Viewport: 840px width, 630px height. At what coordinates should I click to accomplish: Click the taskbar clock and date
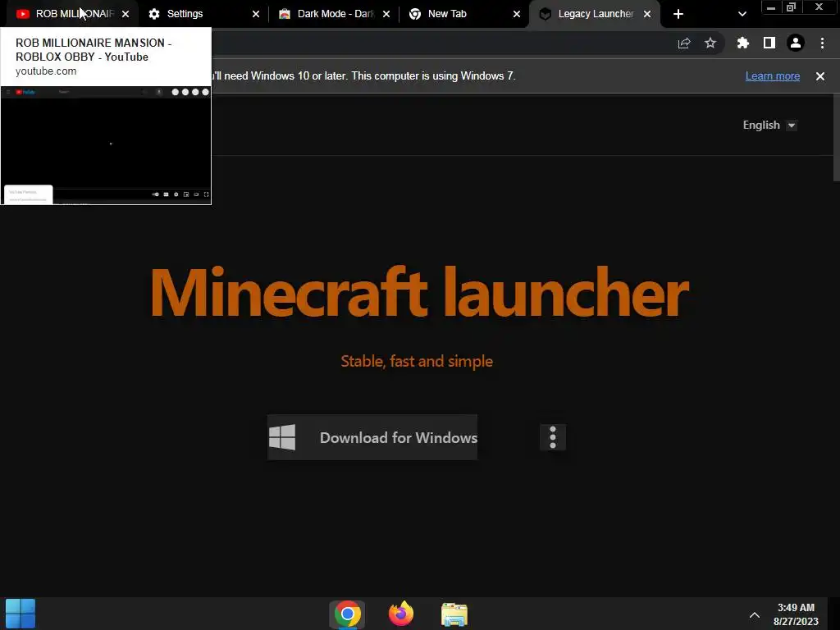(x=796, y=614)
